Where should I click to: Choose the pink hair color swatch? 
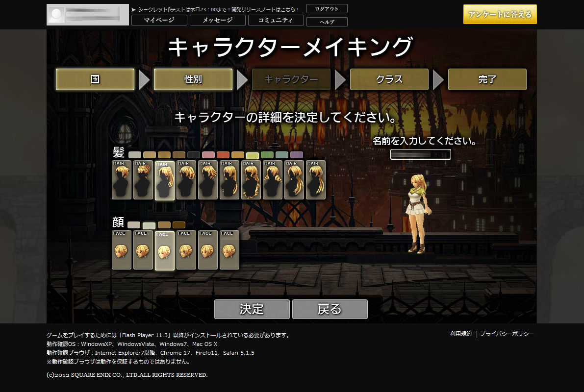(x=208, y=154)
